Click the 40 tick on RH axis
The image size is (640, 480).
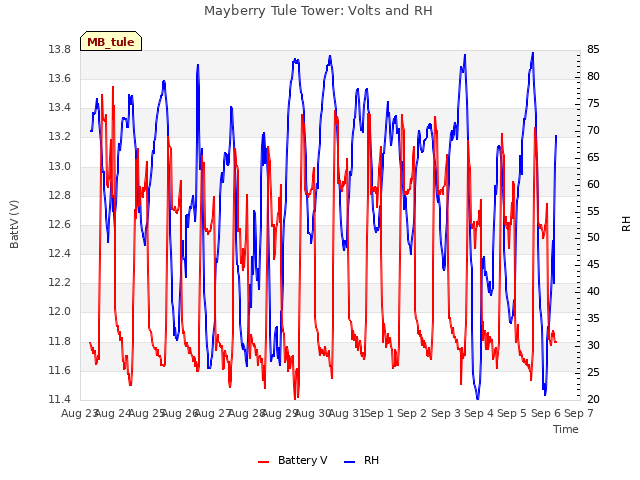(593, 291)
